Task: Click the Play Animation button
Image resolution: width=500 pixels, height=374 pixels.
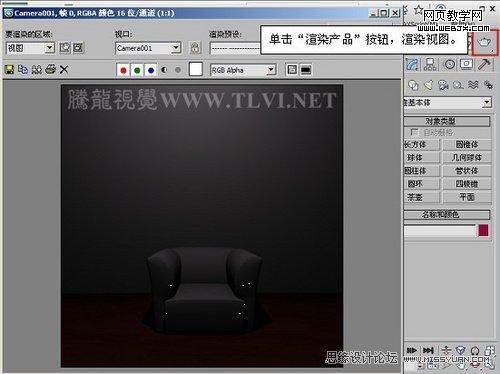Action: click(x=412, y=351)
